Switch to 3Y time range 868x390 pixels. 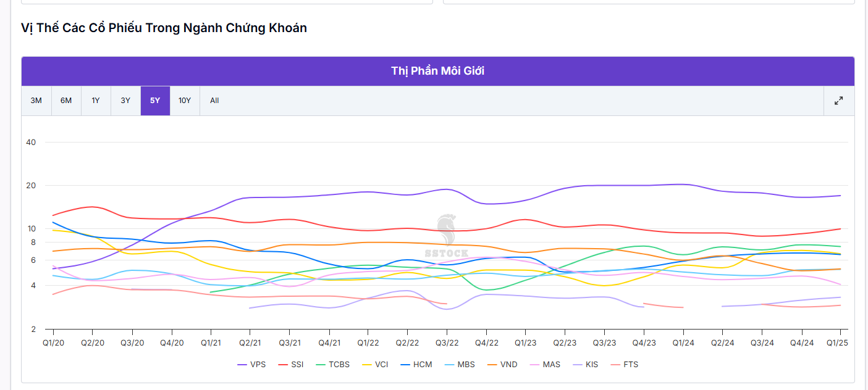click(125, 101)
